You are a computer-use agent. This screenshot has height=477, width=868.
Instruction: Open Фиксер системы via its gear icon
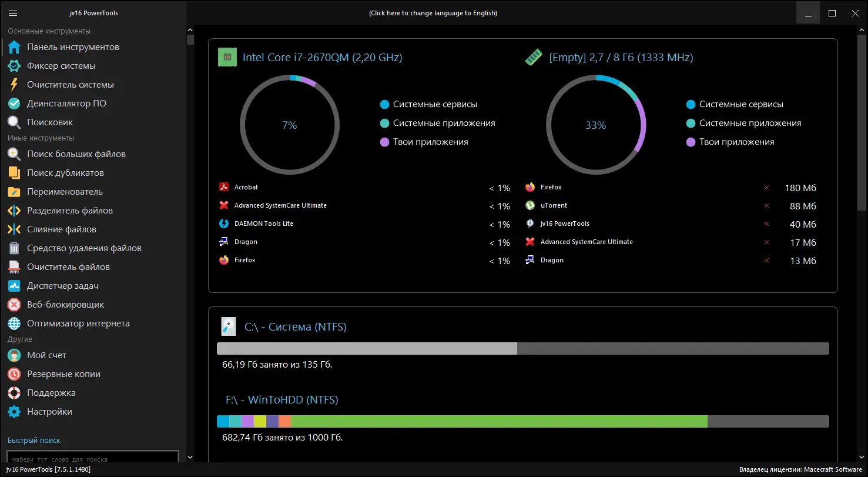click(x=15, y=66)
